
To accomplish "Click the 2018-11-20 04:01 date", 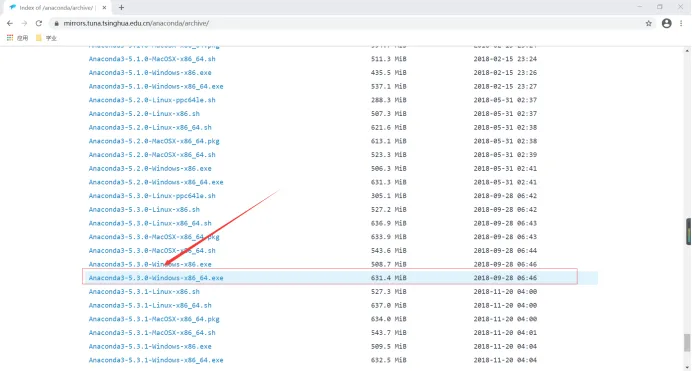I will (x=505, y=332).
